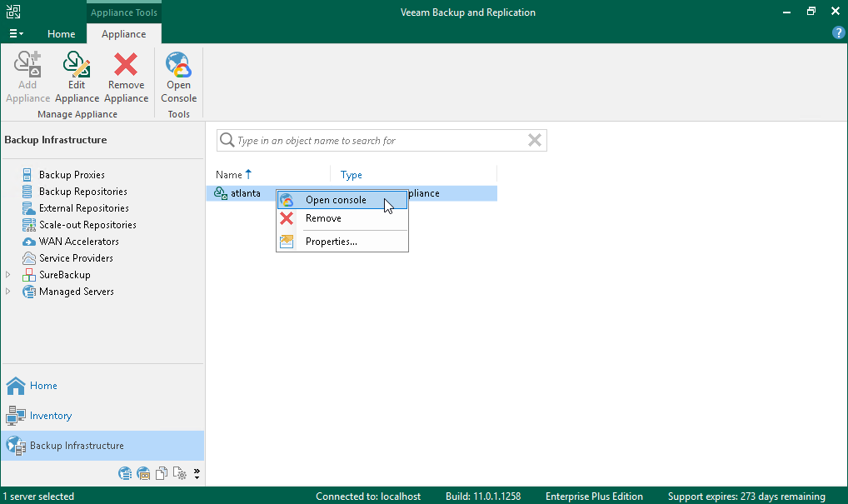Screen dimensions: 848x504
Task: Click Support expires: 273 days remaining text
Action: pos(746,497)
